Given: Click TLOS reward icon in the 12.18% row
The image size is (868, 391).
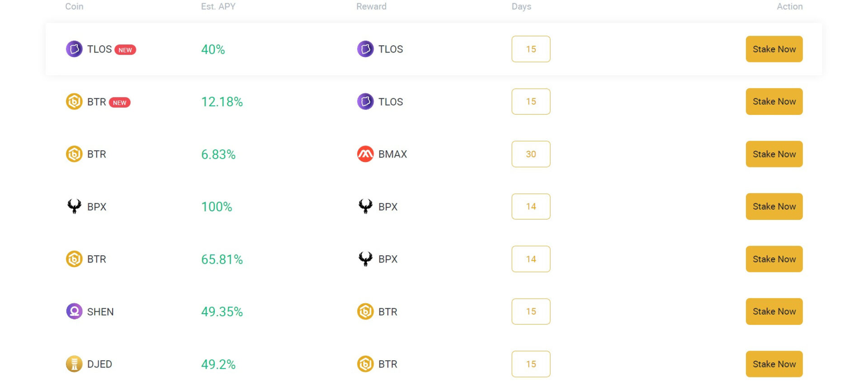Looking at the screenshot, I should tap(365, 101).
